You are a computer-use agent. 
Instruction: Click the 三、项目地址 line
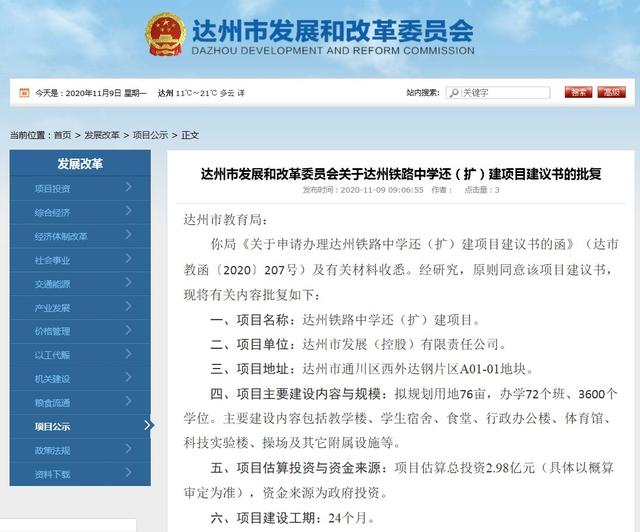(x=372, y=369)
